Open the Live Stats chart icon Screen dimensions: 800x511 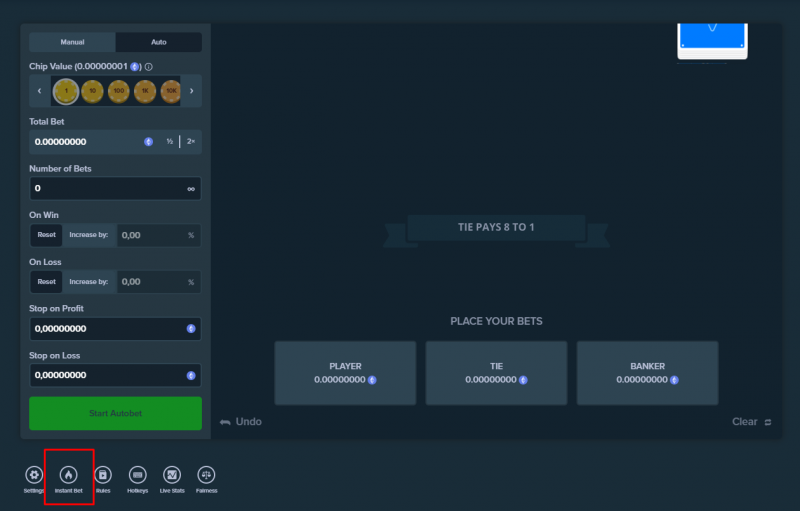coord(172,475)
